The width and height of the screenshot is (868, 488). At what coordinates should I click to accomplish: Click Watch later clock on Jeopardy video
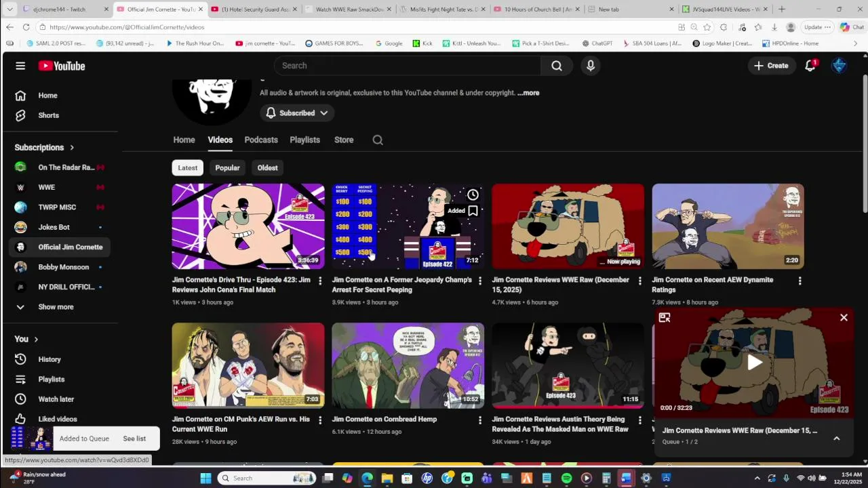pyautogui.click(x=473, y=195)
